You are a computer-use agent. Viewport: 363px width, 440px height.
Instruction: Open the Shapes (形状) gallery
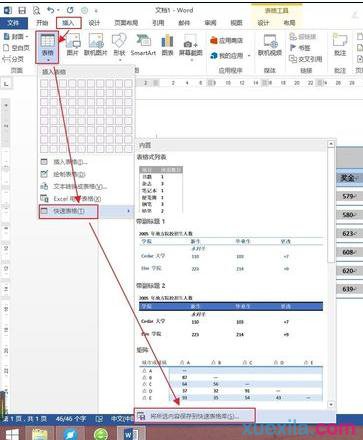119,47
